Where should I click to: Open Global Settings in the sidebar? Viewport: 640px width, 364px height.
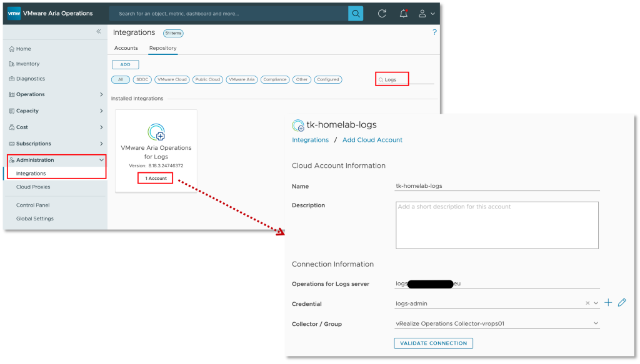point(35,219)
